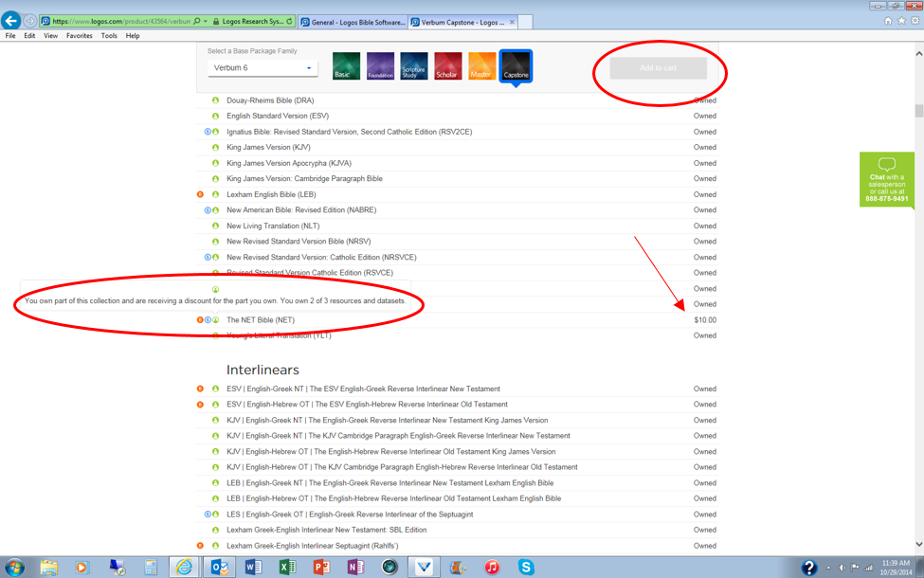Click orange icon beside Lexham English Bible (LEB)

(x=200, y=194)
